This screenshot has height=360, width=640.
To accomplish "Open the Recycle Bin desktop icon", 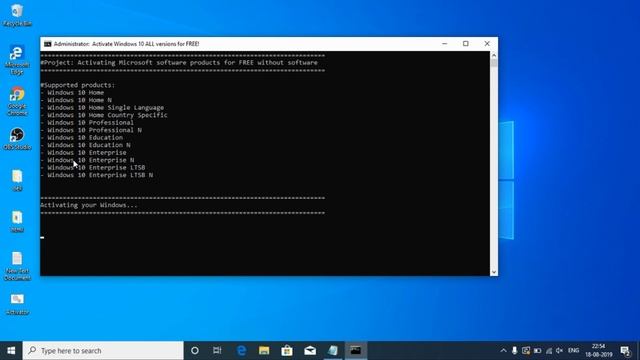I will click(x=17, y=15).
